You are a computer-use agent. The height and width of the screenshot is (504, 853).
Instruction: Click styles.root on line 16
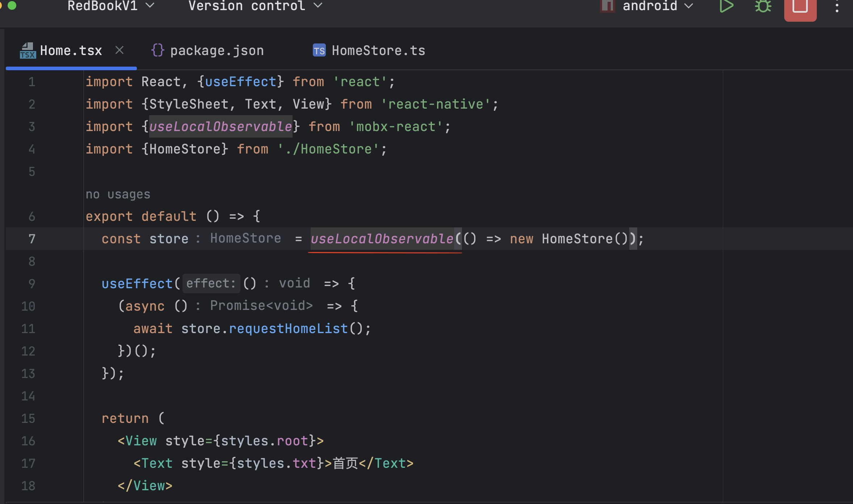click(x=264, y=441)
